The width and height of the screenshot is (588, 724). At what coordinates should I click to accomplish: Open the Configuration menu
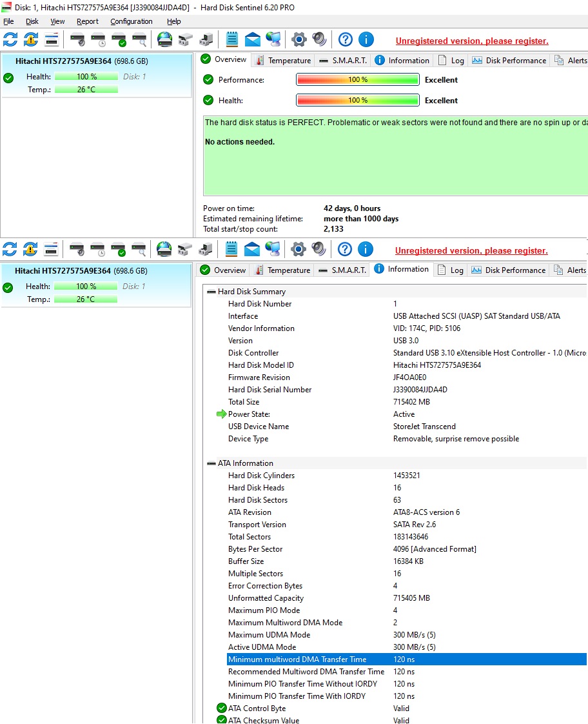[x=131, y=21]
